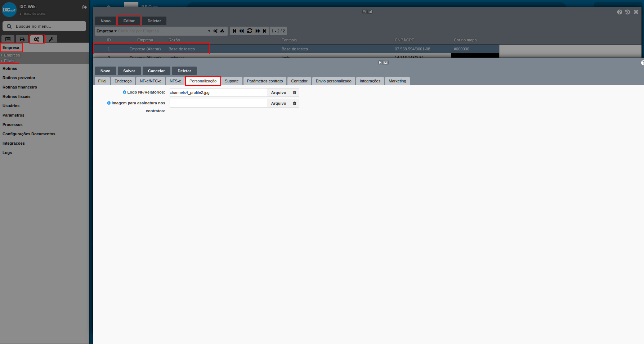This screenshot has height=344, width=644.
Task: Click the logout icon beside IXC Wiki
Action: [x=85, y=7]
